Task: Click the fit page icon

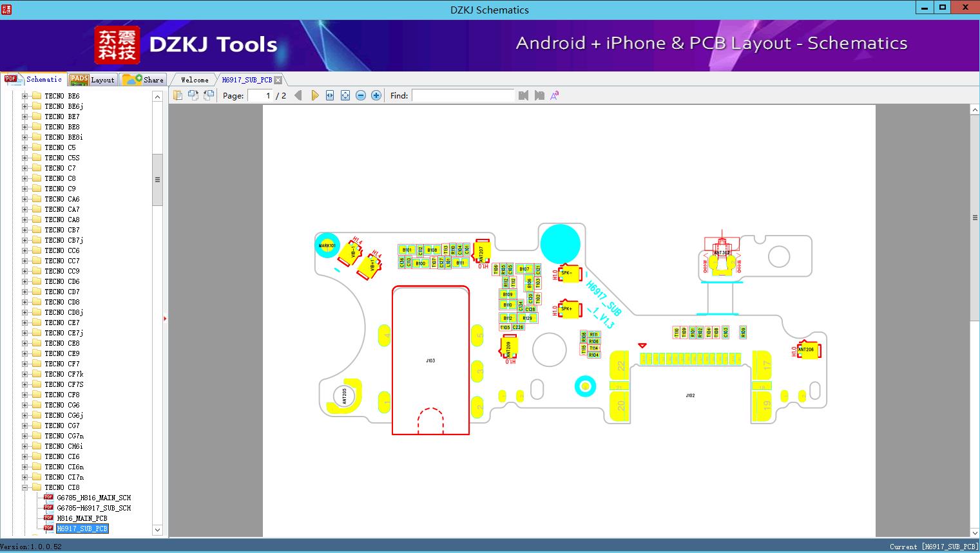Action: pos(345,95)
